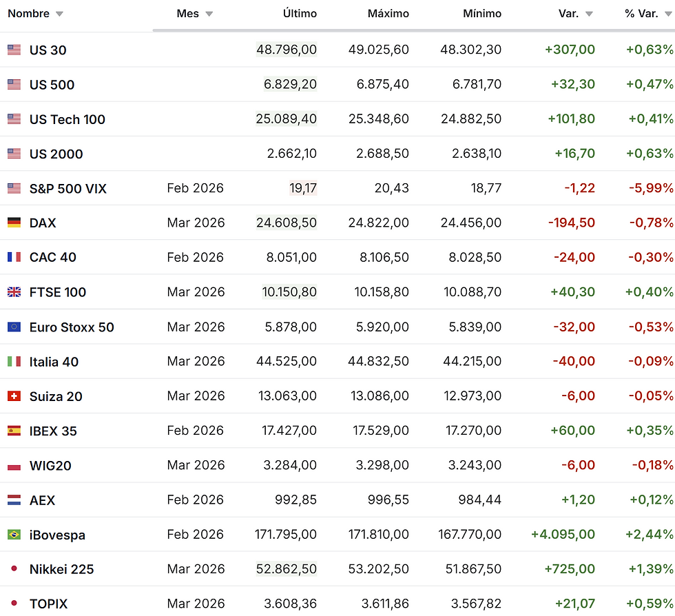The height and width of the screenshot is (616, 675).
Task: Click the French flag icon beside CAC 40
Action: tap(14, 257)
